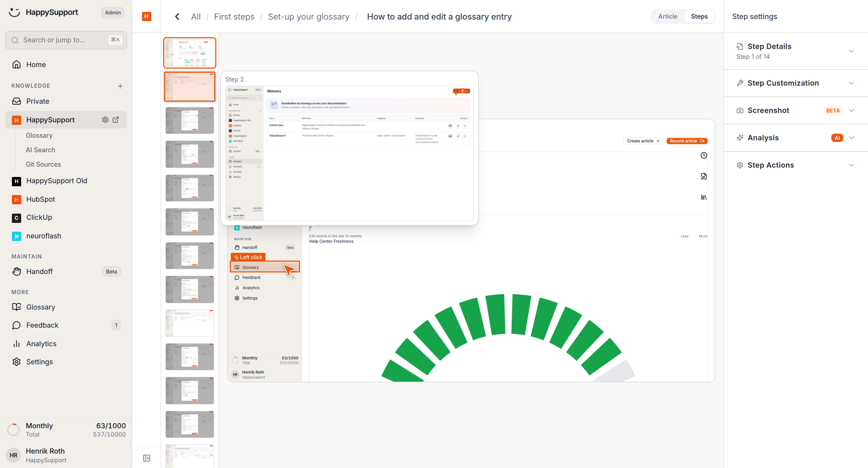Click Glossary book icon under More
Screen dimensions: 868x468
(17, 307)
